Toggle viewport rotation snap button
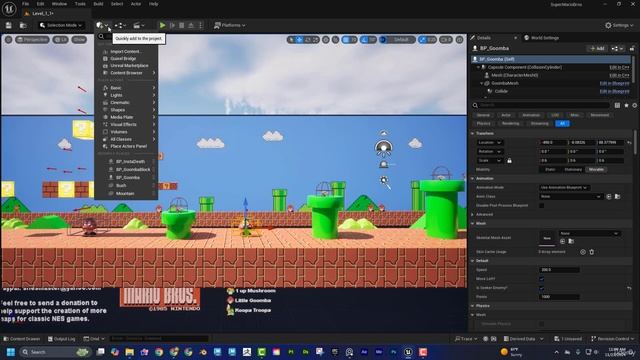640x360 pixels. tap(365, 40)
